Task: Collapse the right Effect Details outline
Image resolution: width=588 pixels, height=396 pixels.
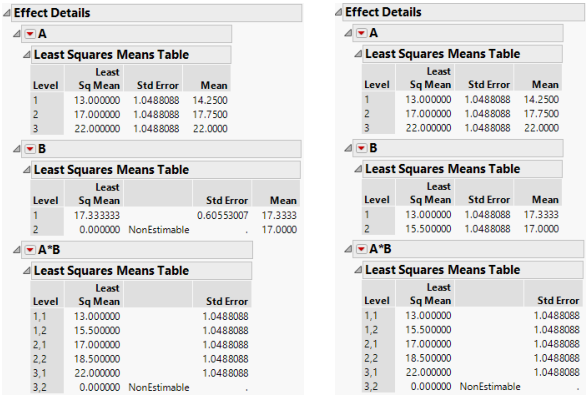Action: coord(338,12)
